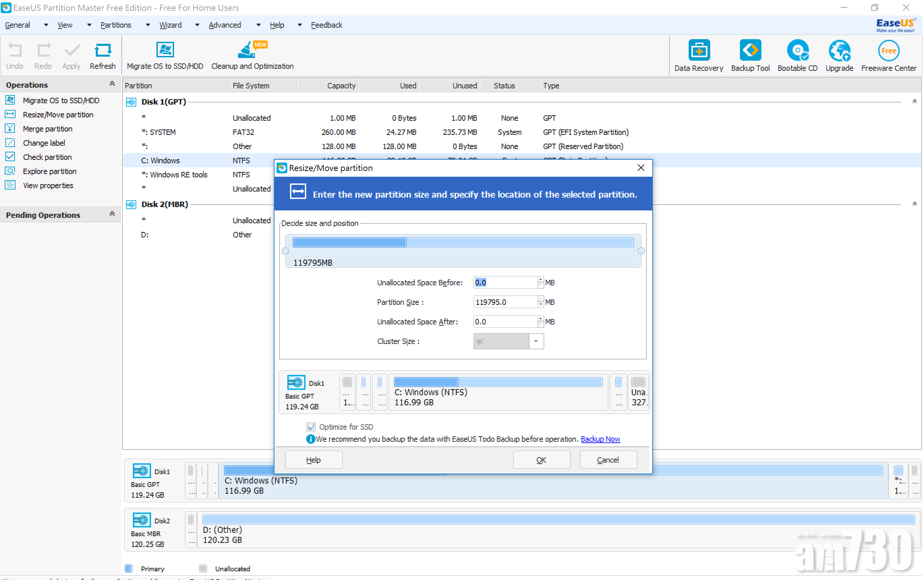
Task: Select Check partition operation
Action: point(47,157)
